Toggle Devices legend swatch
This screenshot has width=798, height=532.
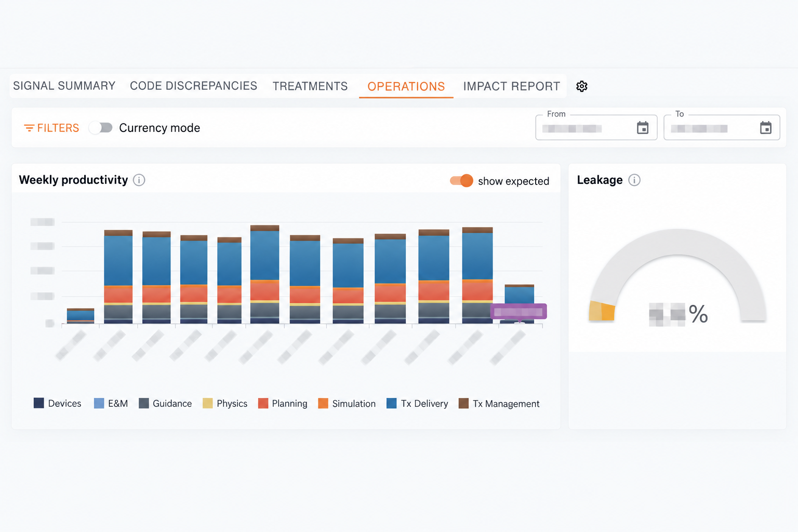pyautogui.click(x=39, y=403)
